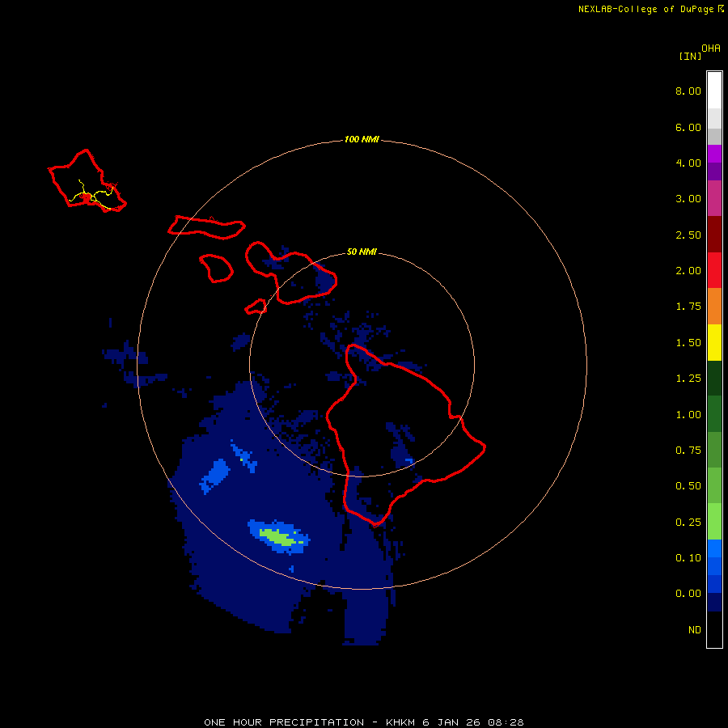728x728 pixels.
Task: Click the yellow road lines on Oahu
Action: [x=92, y=195]
